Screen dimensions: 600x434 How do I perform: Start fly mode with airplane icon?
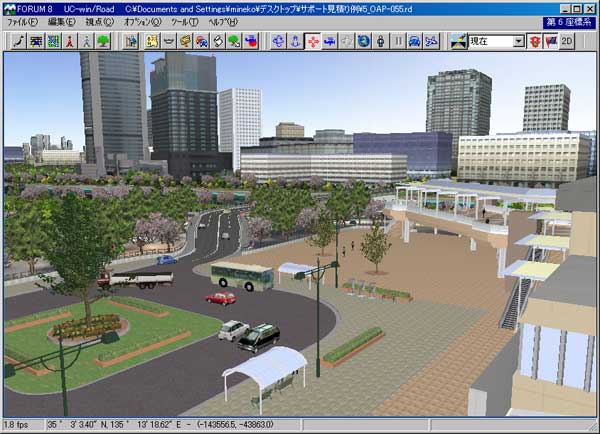[x=432, y=41]
